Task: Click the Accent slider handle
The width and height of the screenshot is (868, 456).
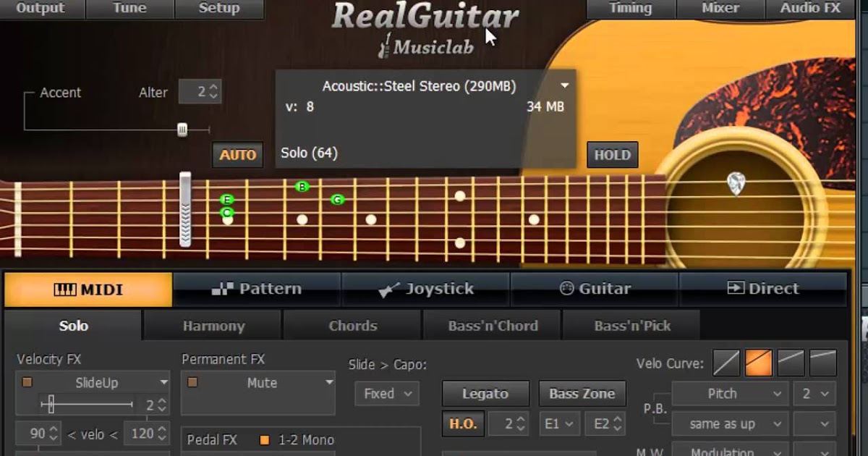Action: (182, 130)
